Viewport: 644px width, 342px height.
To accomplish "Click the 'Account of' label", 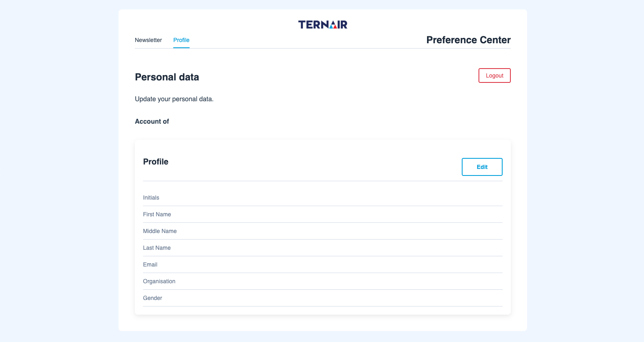I will pos(152,121).
